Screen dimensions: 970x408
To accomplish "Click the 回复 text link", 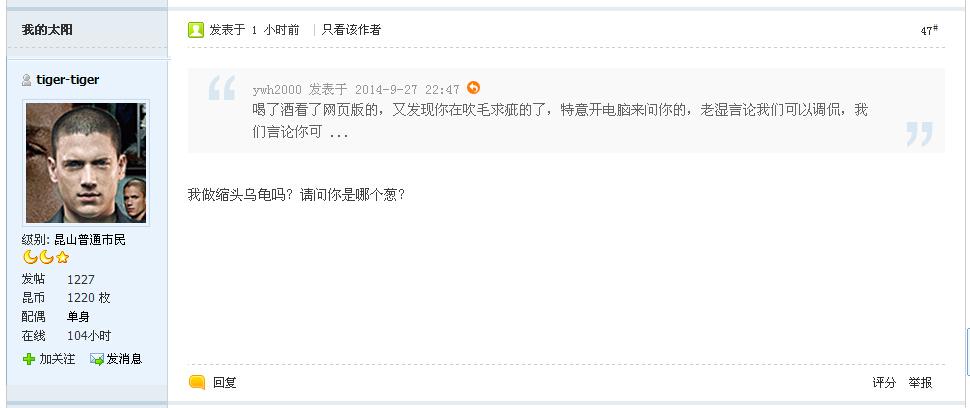I will coord(225,382).
